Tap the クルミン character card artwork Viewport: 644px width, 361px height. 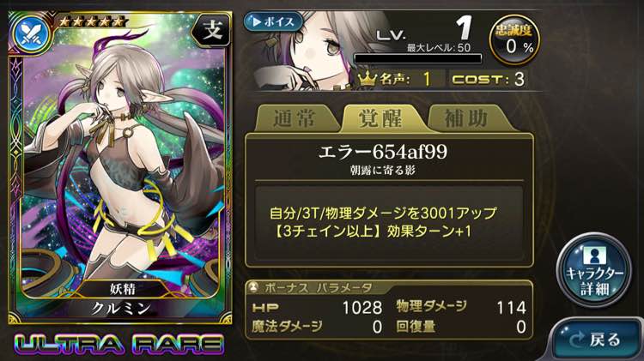point(120,164)
